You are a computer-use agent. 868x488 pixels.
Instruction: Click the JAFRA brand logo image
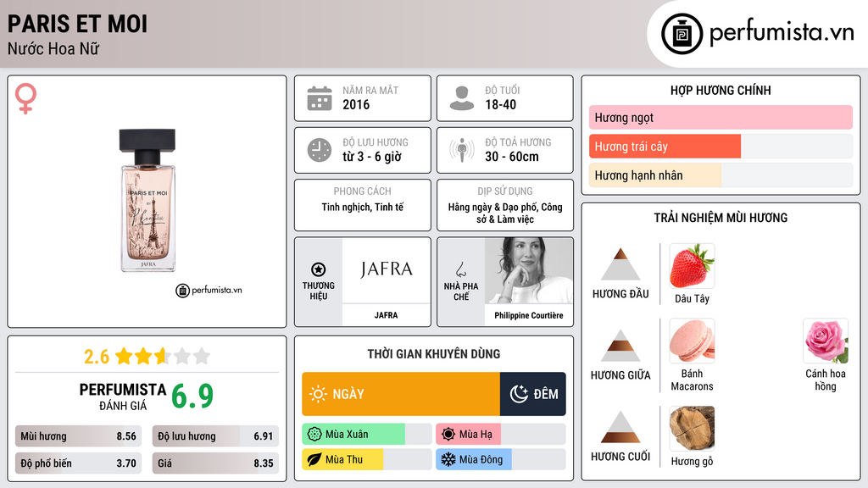tap(386, 270)
